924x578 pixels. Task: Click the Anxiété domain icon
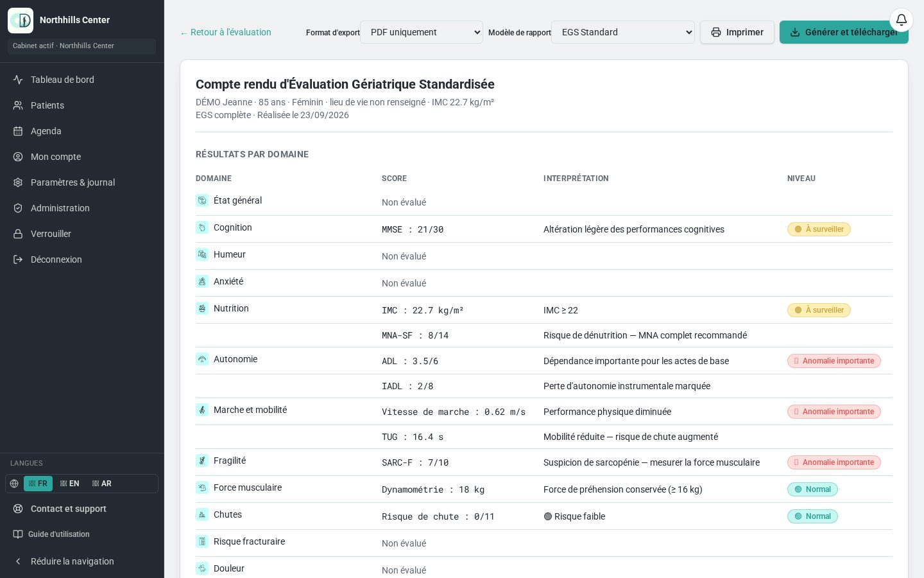(x=202, y=281)
